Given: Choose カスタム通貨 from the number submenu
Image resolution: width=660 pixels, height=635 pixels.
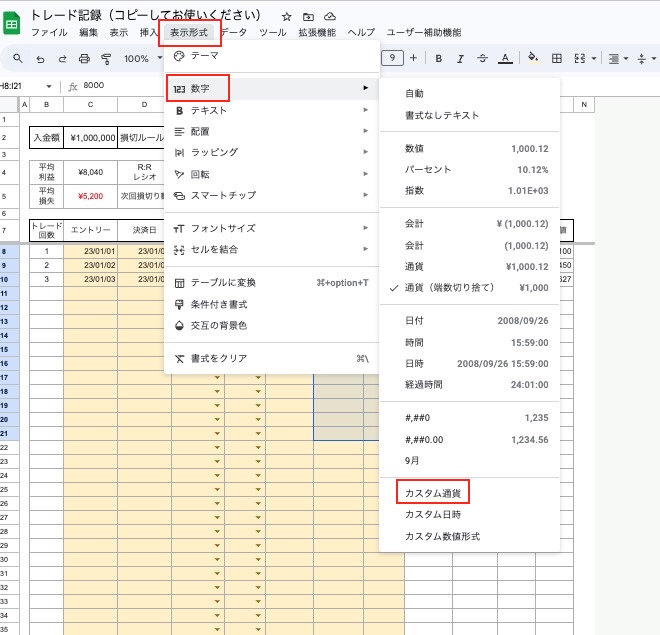Looking at the screenshot, I should pos(436,493).
